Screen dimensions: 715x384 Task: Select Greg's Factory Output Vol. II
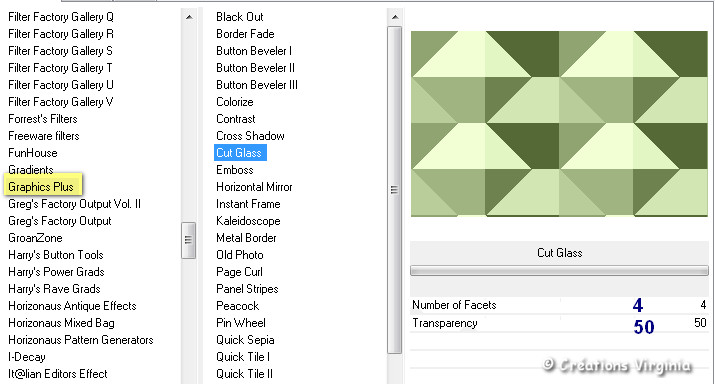pos(74,204)
